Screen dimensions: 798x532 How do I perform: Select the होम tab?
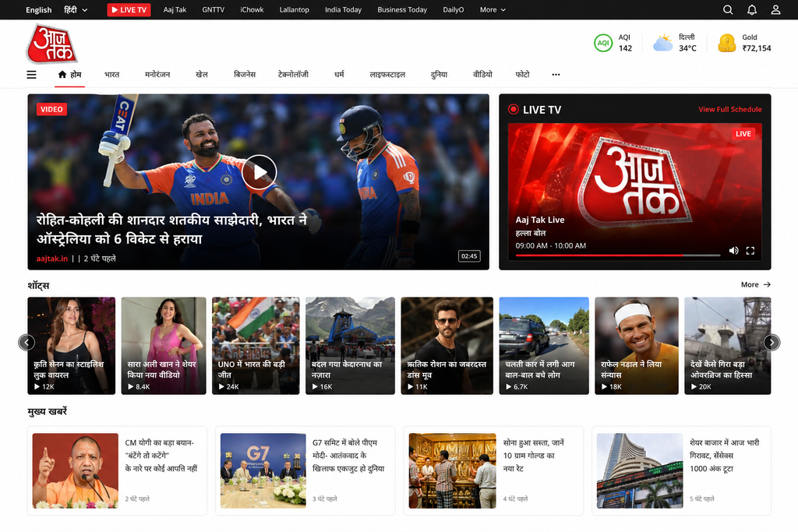pos(69,75)
